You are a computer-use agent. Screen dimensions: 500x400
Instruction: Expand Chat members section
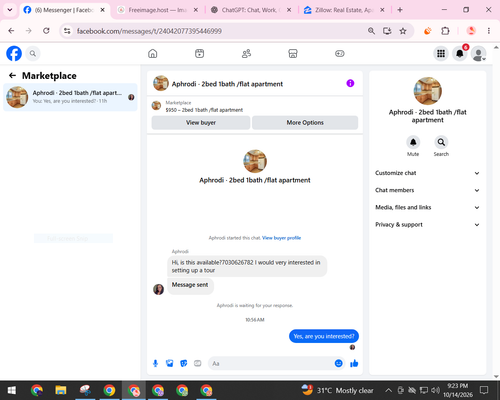pyautogui.click(x=427, y=190)
